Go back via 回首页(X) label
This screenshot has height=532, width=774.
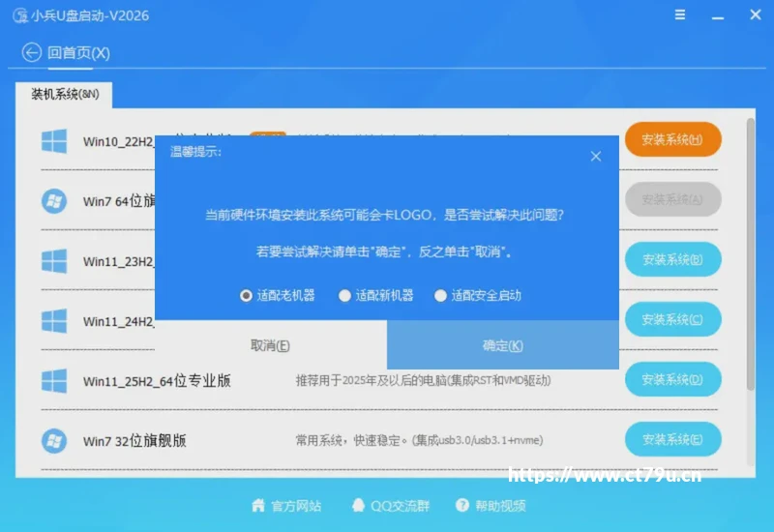click(x=79, y=53)
